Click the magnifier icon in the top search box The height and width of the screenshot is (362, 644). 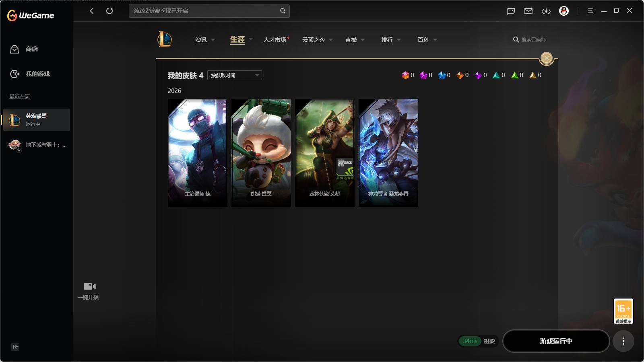(283, 11)
